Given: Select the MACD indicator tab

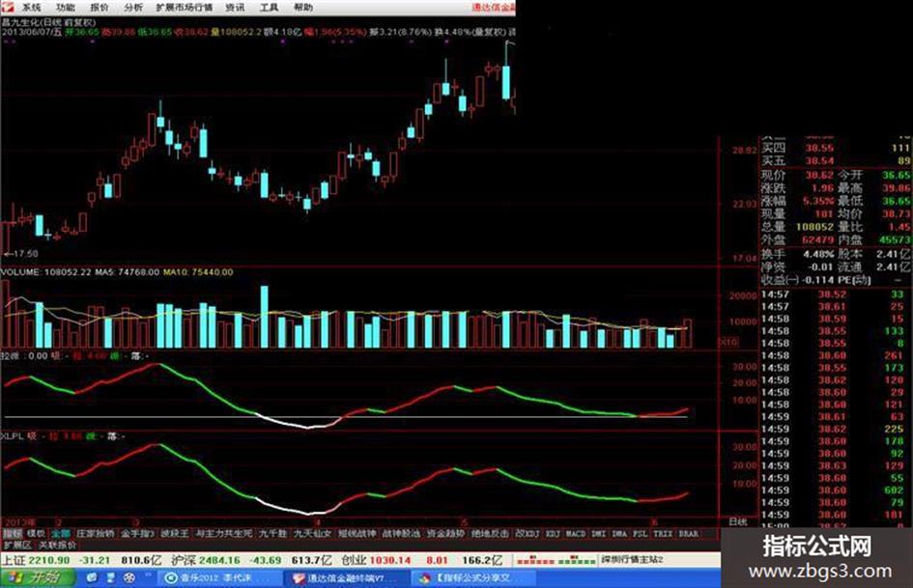Looking at the screenshot, I should pyautogui.click(x=575, y=533).
